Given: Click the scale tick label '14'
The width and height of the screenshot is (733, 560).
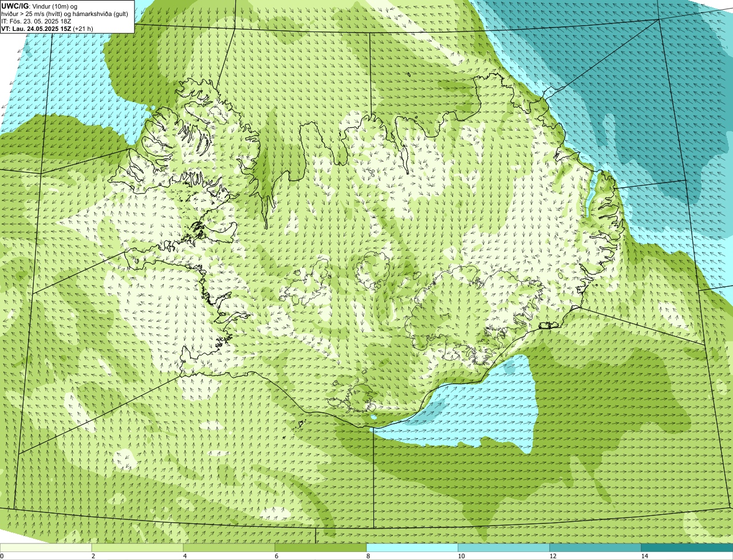Looking at the screenshot, I should pyautogui.click(x=644, y=556).
